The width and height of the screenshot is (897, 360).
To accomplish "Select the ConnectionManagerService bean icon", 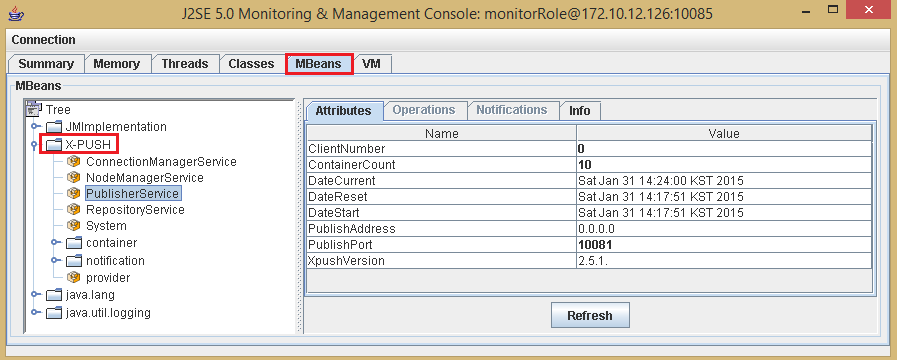I will pos(73,161).
